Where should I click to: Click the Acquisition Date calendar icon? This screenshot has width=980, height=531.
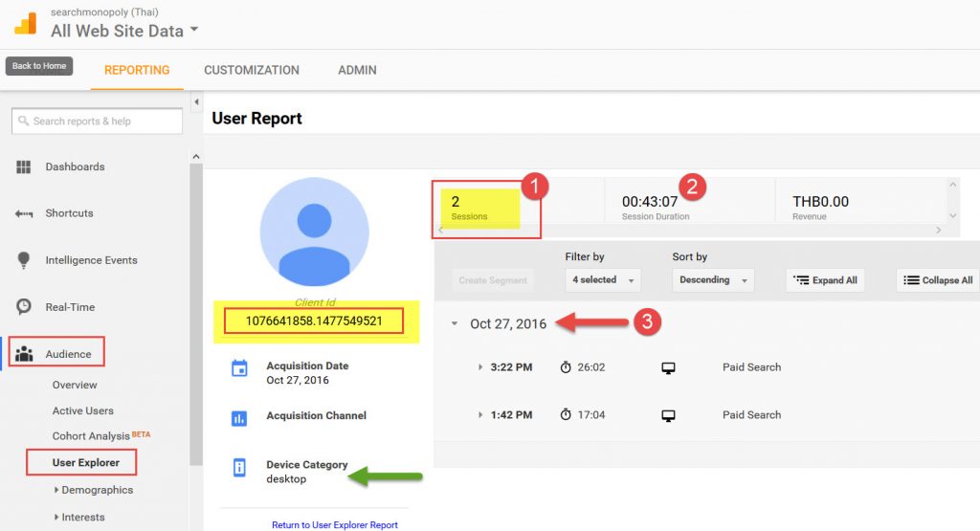(239, 368)
